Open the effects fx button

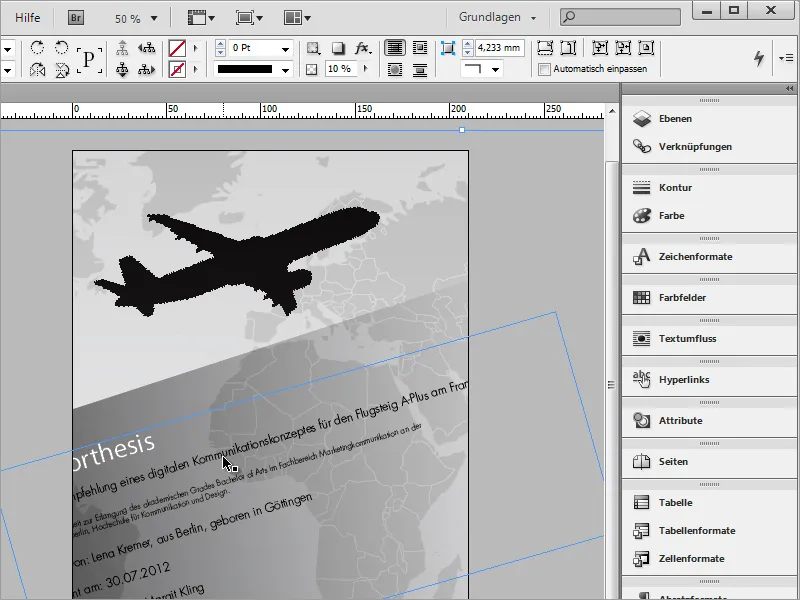click(363, 48)
